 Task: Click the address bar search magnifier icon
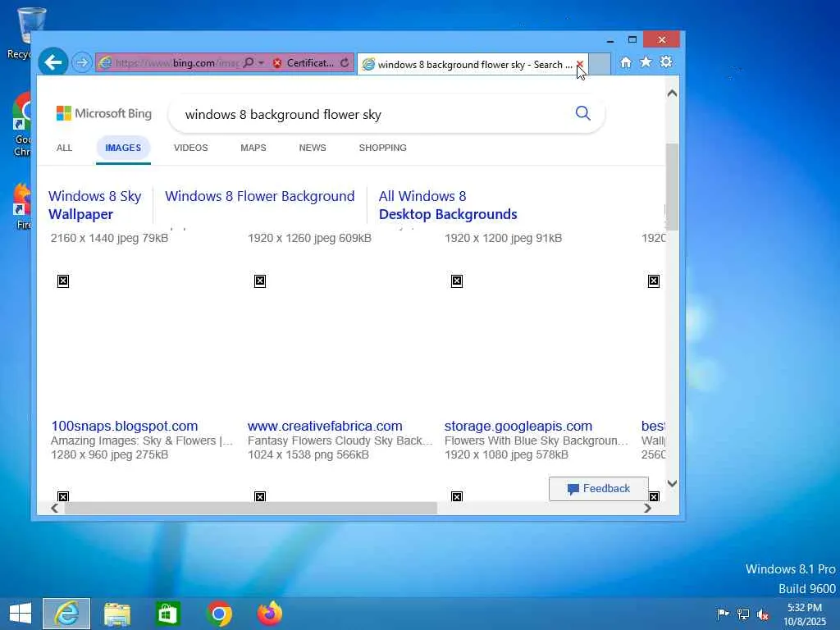[248, 62]
